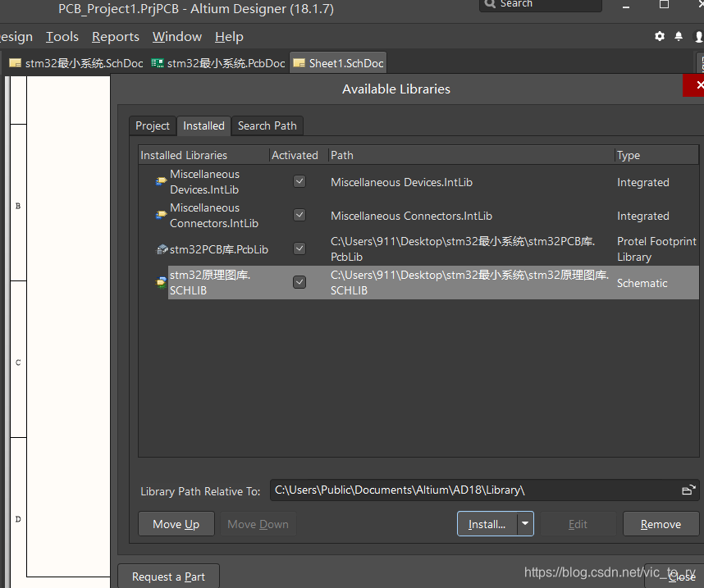Open the Help menu
The image size is (704, 588).
coord(229,37)
